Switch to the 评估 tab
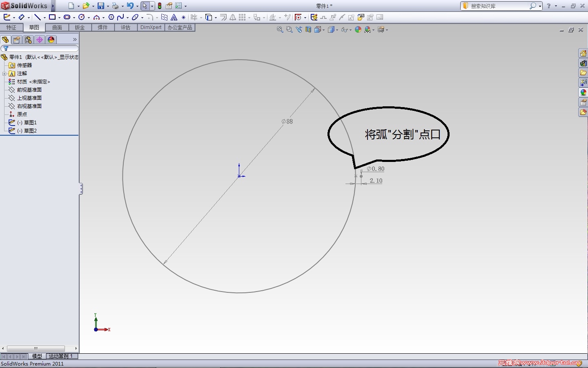Viewport: 588px width, 368px height. 125,27
